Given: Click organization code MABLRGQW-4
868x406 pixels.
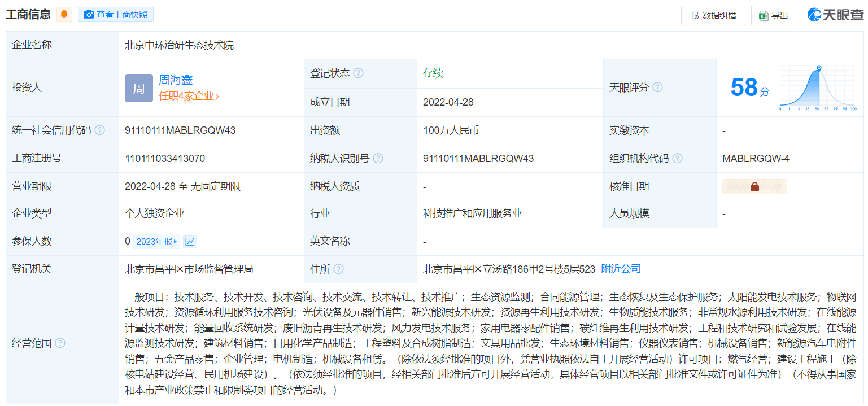Looking at the screenshot, I should (x=756, y=159).
